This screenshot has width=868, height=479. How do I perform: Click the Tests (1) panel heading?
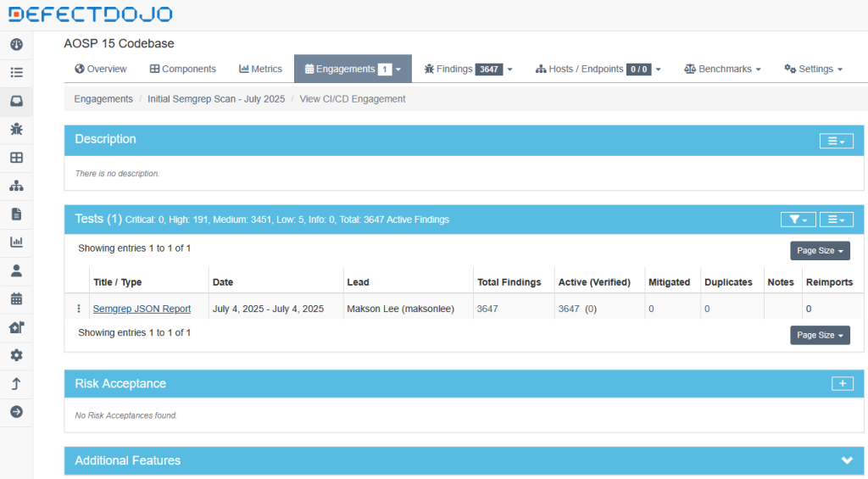tap(98, 219)
